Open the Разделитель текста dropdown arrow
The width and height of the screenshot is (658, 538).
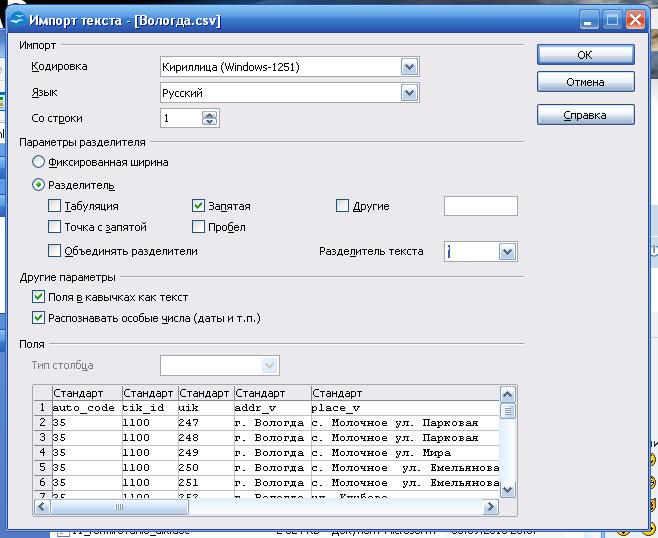pyautogui.click(x=507, y=252)
